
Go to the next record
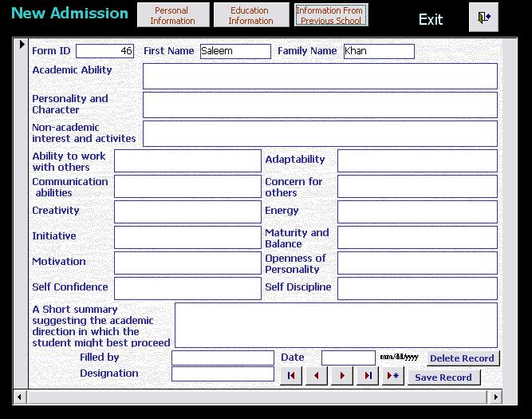(x=342, y=376)
